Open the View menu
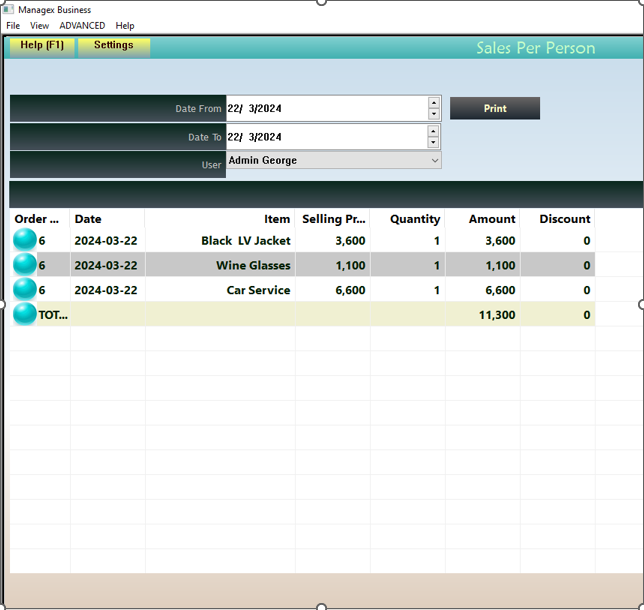 (40, 26)
